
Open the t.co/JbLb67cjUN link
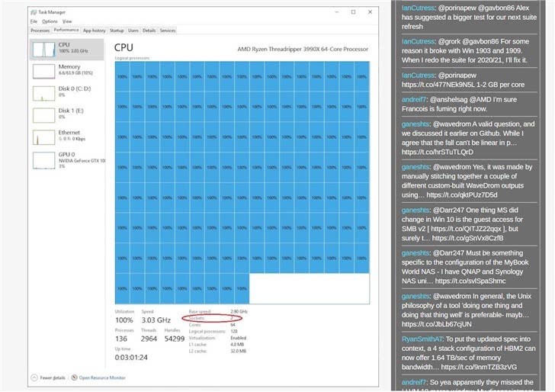click(x=436, y=324)
